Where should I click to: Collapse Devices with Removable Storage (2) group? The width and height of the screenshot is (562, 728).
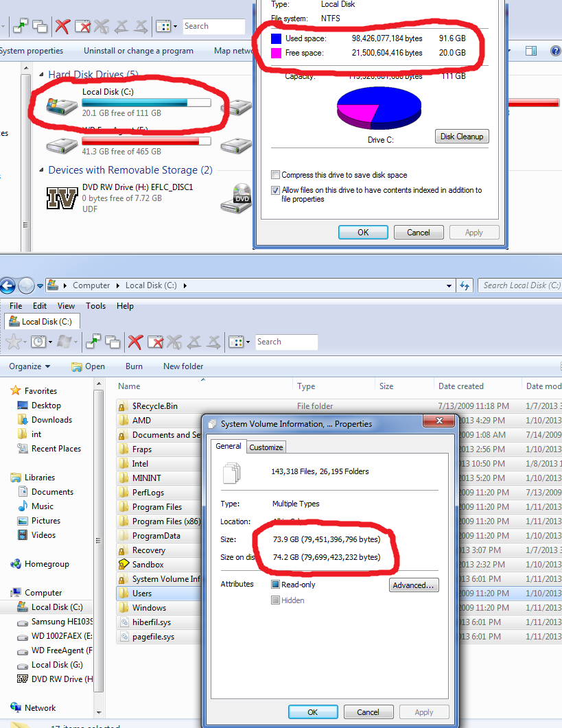click(41, 170)
